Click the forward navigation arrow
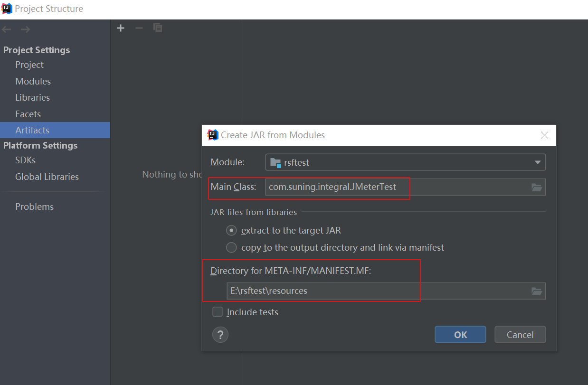The width and height of the screenshot is (588, 385). (24, 29)
